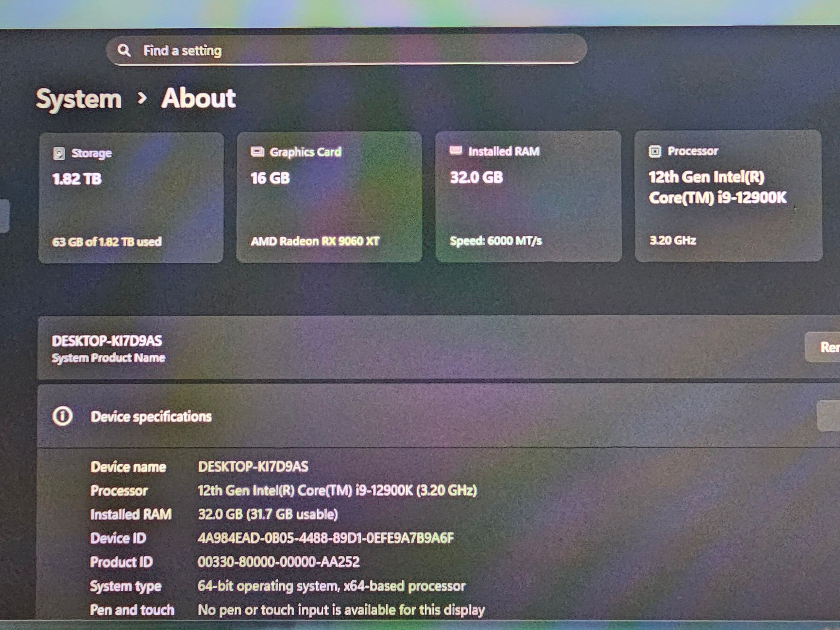Select About in the breadcrumb

(x=199, y=98)
